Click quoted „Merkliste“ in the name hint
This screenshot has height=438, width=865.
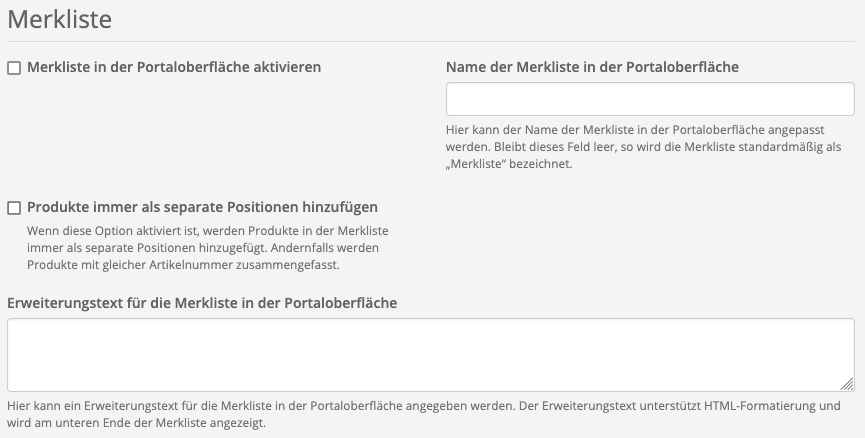click(x=477, y=165)
